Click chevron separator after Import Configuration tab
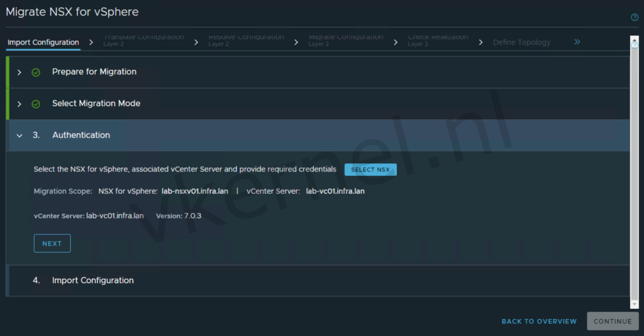The width and height of the screenshot is (644, 336). point(91,42)
